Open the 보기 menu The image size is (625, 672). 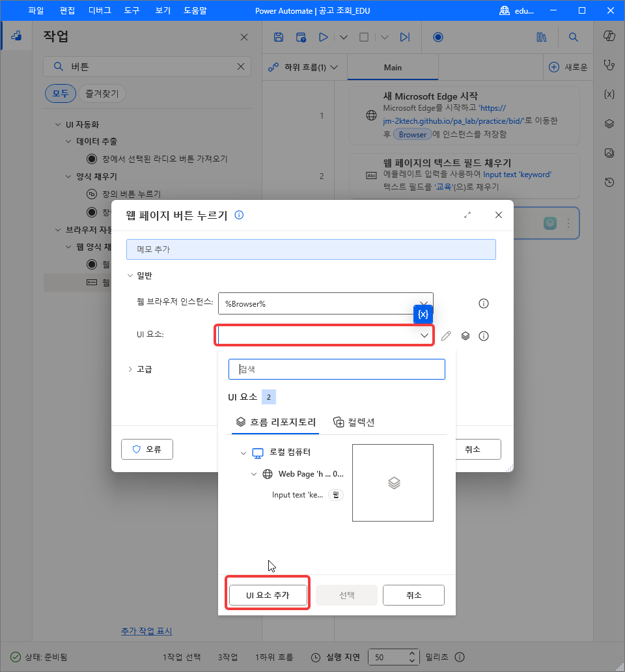click(x=163, y=10)
